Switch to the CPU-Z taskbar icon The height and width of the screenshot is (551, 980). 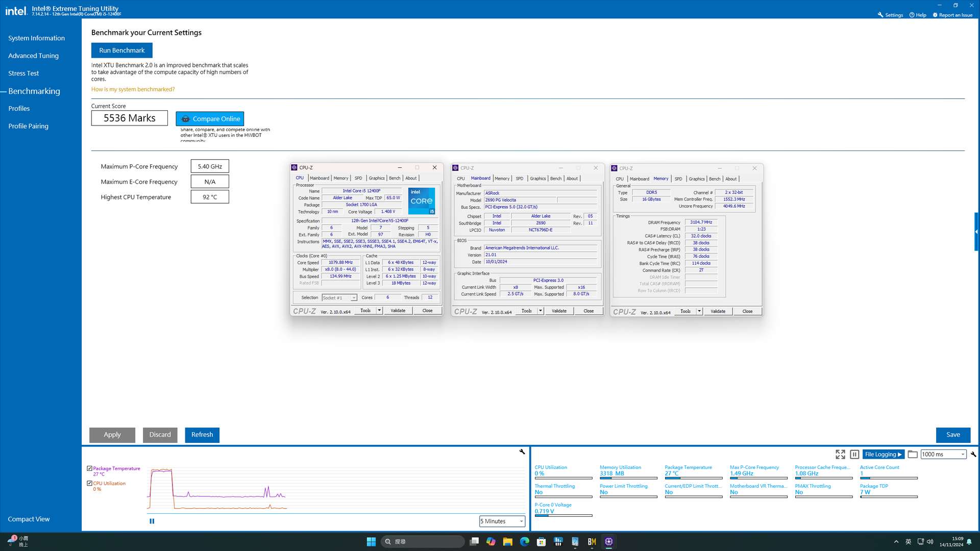[609, 542]
